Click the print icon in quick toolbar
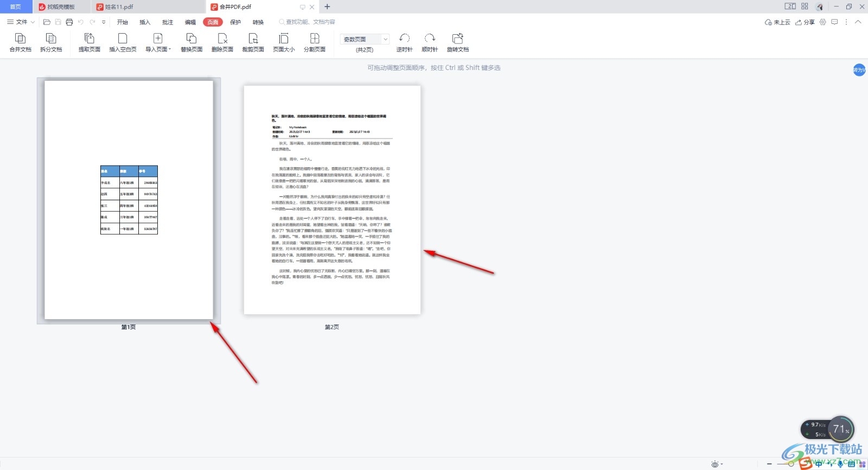The width and height of the screenshot is (868, 470). coord(69,22)
